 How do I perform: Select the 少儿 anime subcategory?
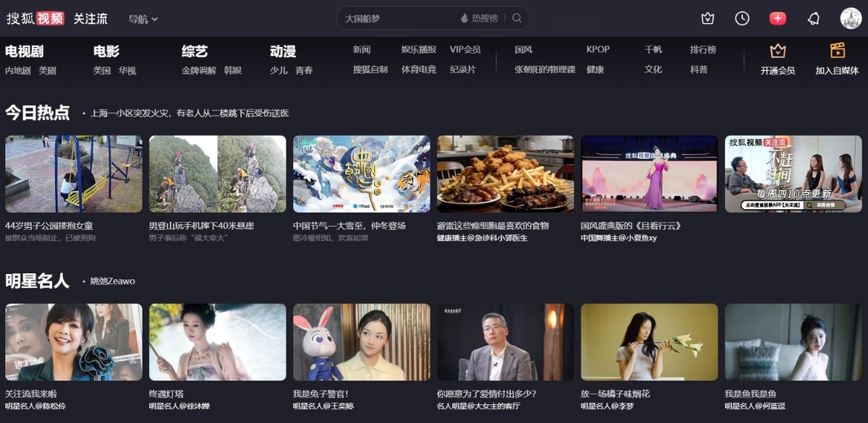[278, 71]
